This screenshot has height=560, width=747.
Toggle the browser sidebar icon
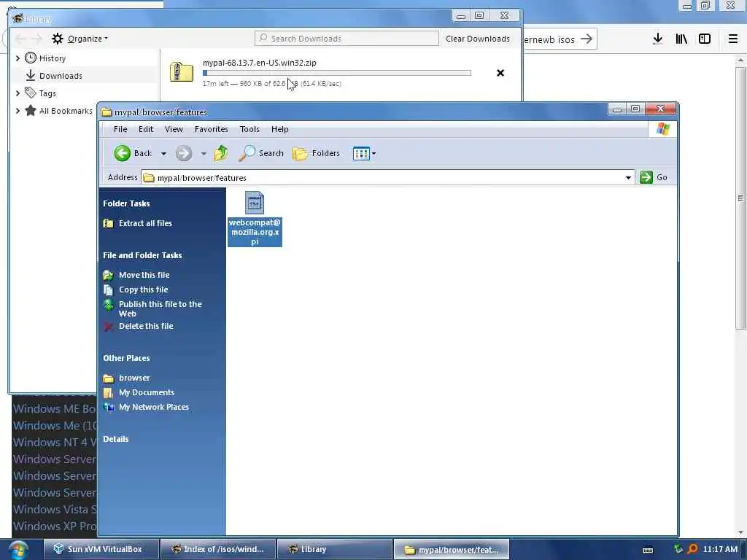point(705,39)
